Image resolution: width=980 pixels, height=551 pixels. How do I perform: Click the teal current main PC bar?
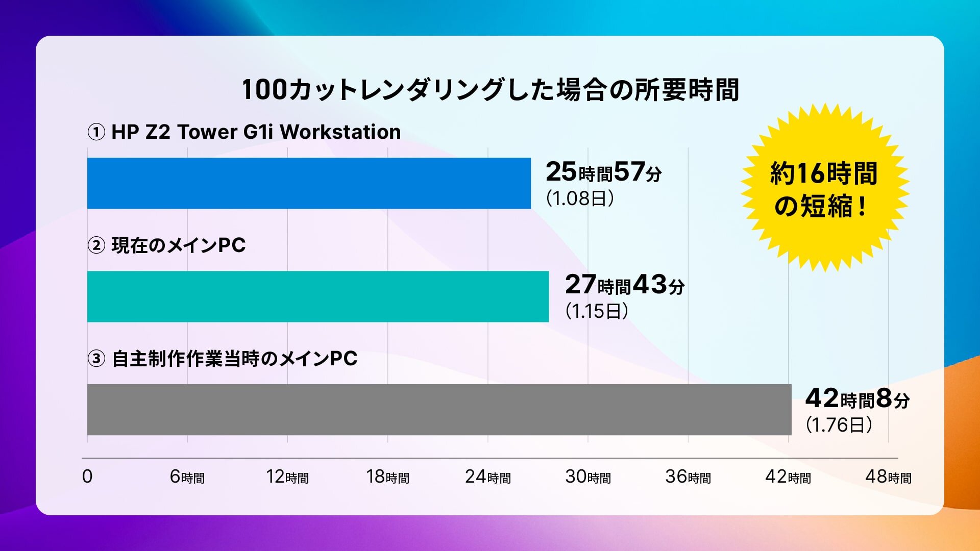pos(317,296)
